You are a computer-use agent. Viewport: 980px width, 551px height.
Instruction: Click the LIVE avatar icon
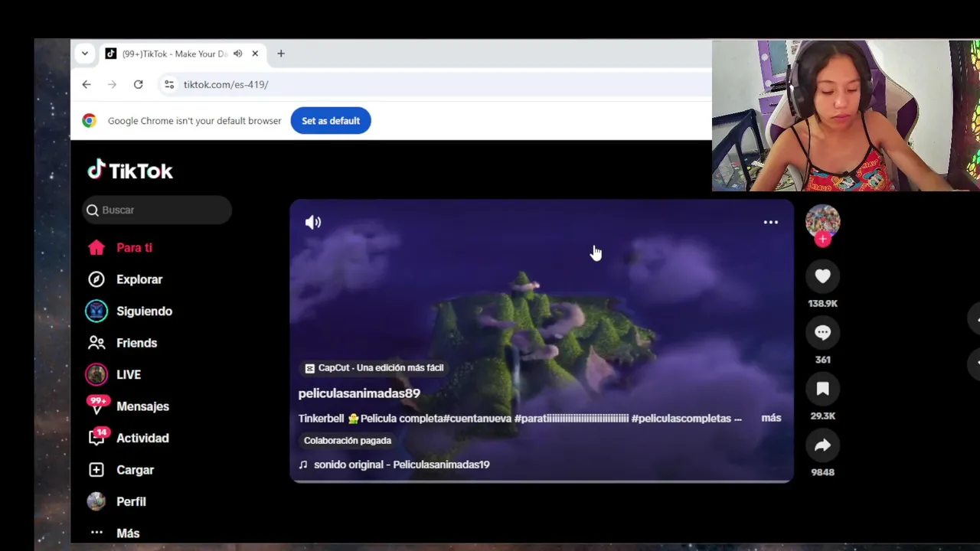(96, 374)
